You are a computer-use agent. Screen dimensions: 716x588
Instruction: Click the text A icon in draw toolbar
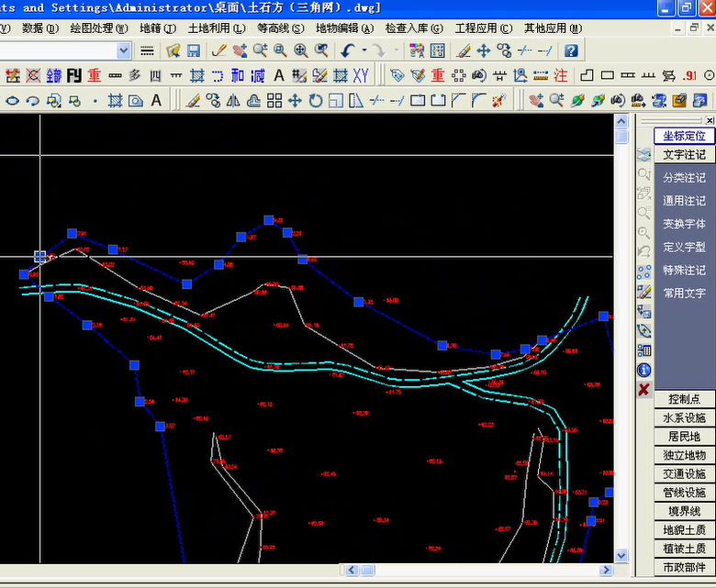pos(156,100)
